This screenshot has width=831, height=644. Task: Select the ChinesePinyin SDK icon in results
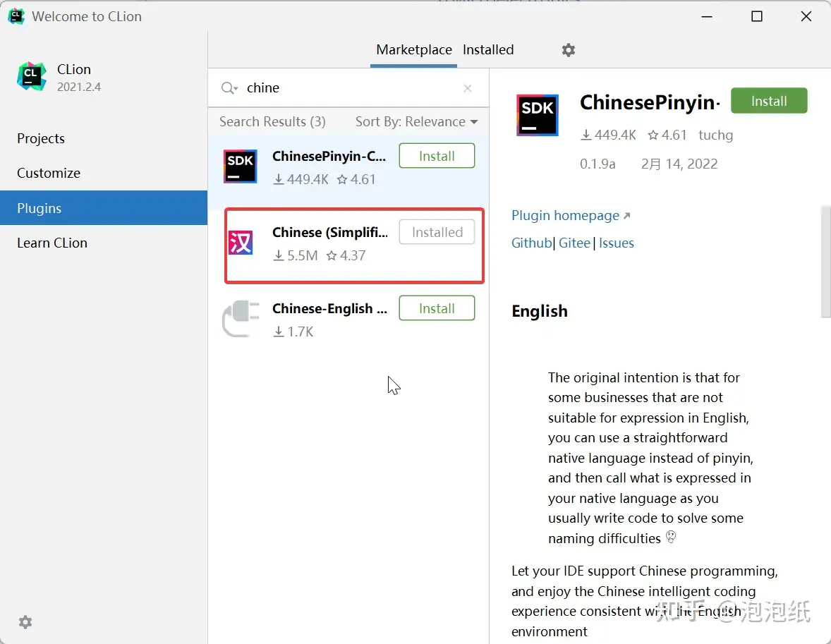240,166
